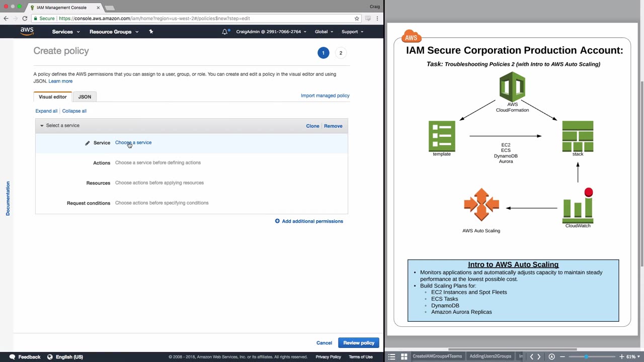644x362 pixels.
Task: Open the sheet list icon in the diagram app
Action: 392,356
